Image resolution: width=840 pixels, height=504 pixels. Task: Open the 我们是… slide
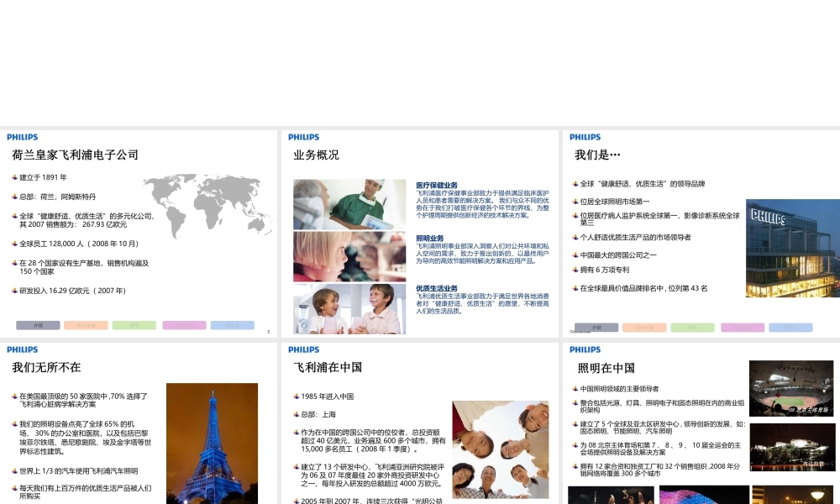[701, 234]
